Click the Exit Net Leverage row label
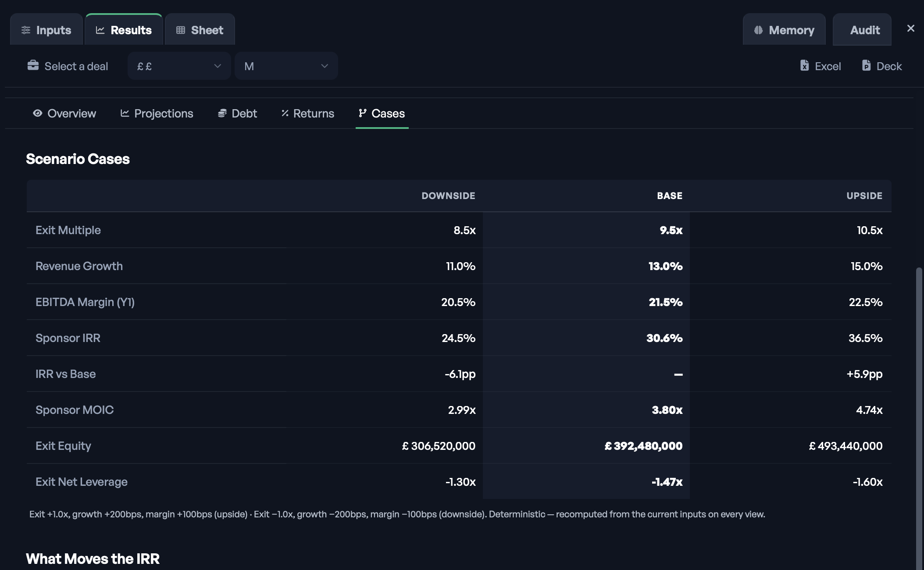 pyautogui.click(x=82, y=482)
